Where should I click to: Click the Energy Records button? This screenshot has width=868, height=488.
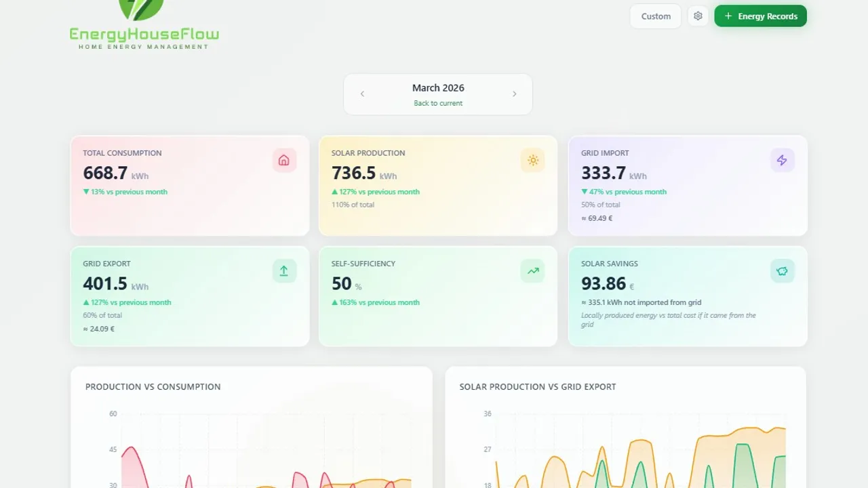tap(760, 16)
